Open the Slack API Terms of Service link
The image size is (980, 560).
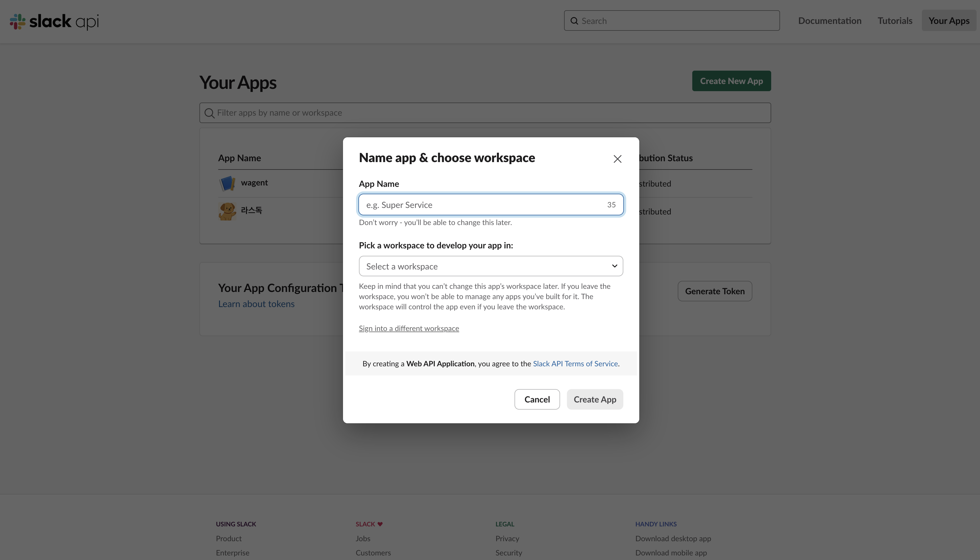pos(575,363)
